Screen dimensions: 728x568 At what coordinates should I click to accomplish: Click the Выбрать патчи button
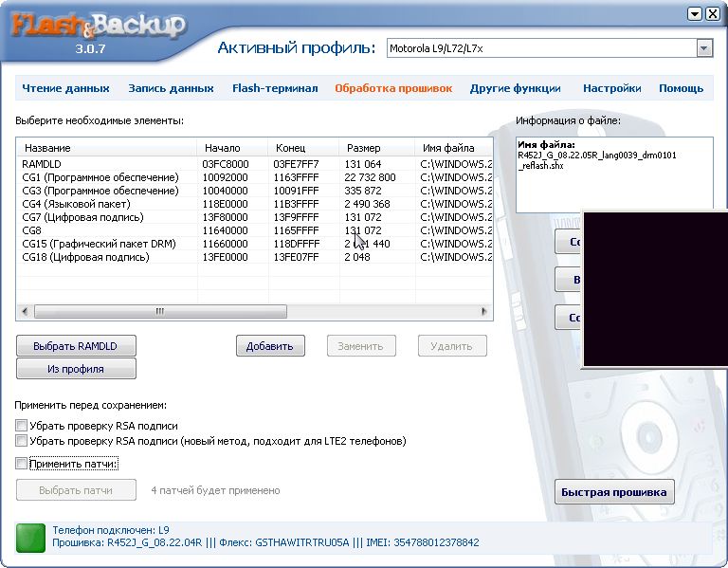point(76,490)
